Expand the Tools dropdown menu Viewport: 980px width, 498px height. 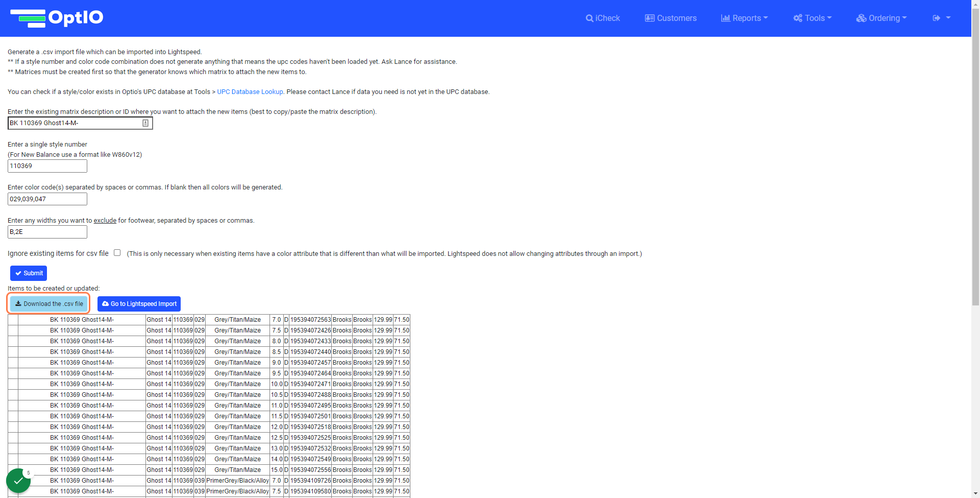[x=812, y=18]
